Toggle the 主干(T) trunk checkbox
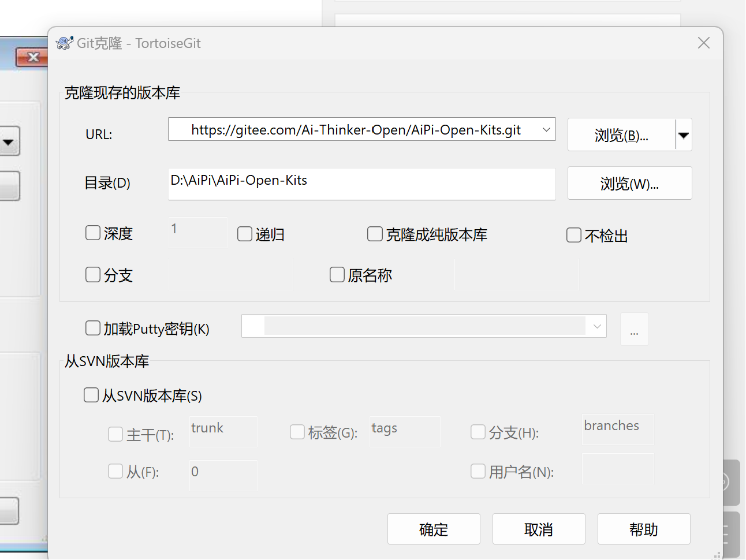Screen dimensions: 746x560 click(115, 434)
